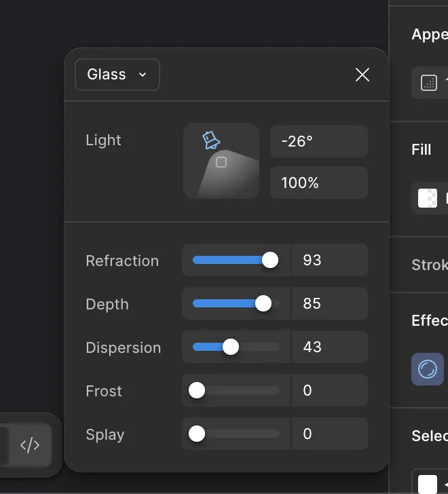
Task: Open the checkered Fill color swatch
Action: (428, 197)
